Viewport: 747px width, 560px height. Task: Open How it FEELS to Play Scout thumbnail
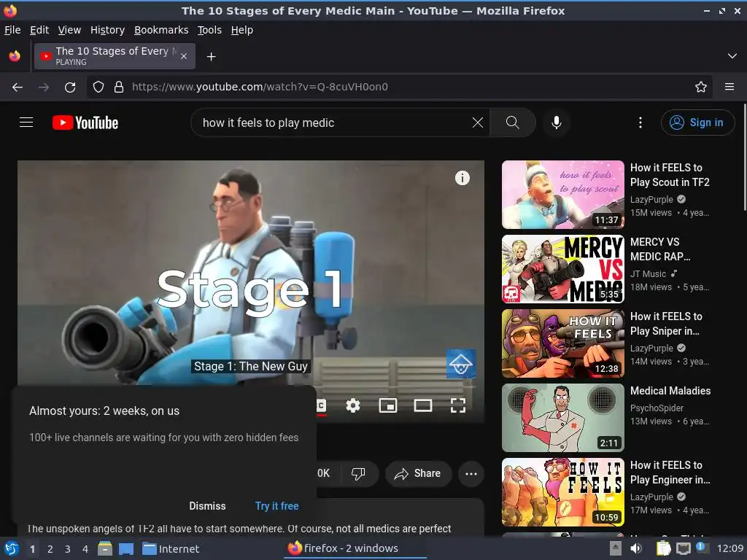(x=562, y=194)
